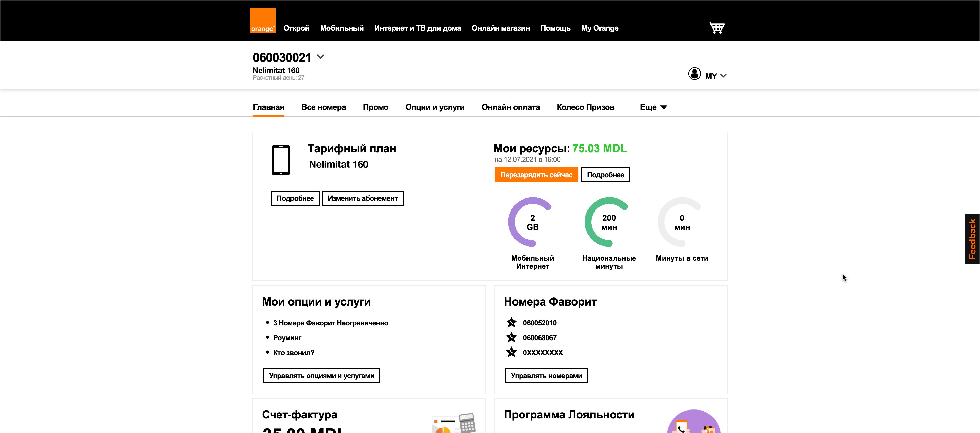This screenshot has height=433, width=980.
Task: Click the Orange logo
Action: click(x=263, y=21)
